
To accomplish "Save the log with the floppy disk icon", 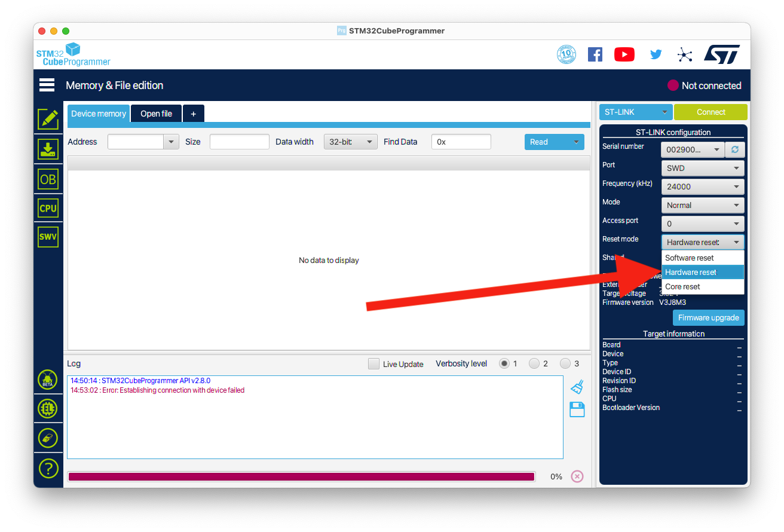I will coord(577,409).
